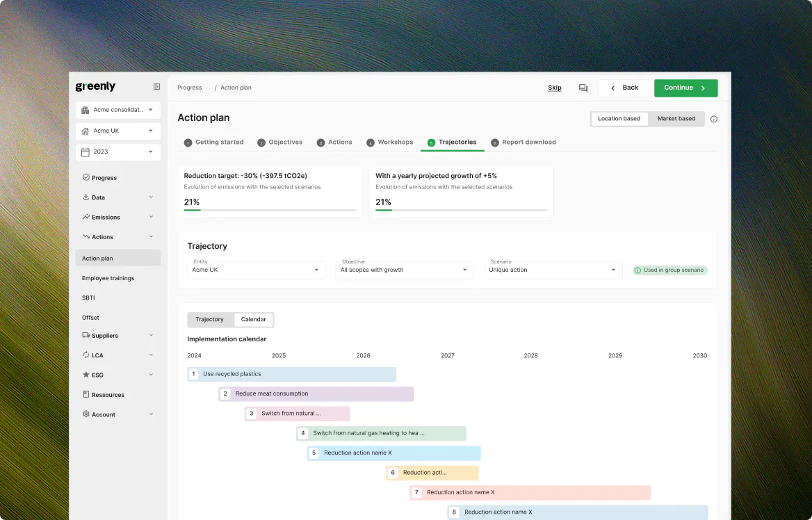This screenshot has width=812, height=520.
Task: Expand the Emissions sidebar section
Action: (x=118, y=217)
